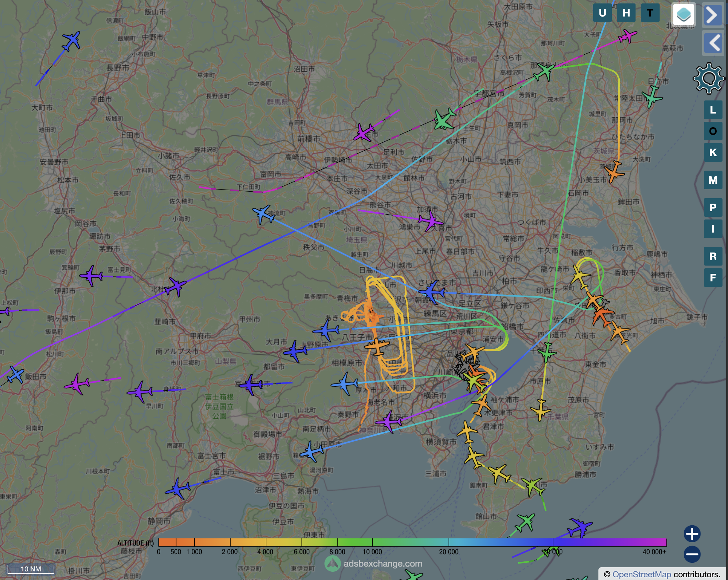Click the 松本市 city label

pos(68,180)
